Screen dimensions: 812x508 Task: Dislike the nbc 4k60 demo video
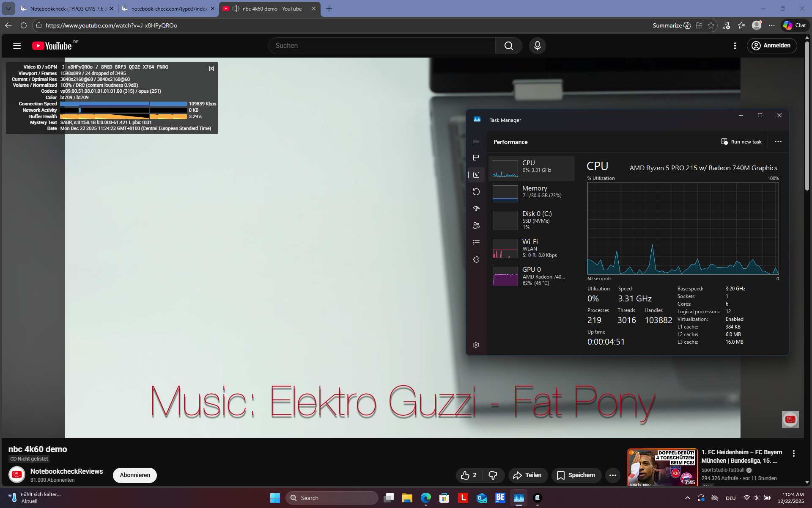tap(493, 475)
